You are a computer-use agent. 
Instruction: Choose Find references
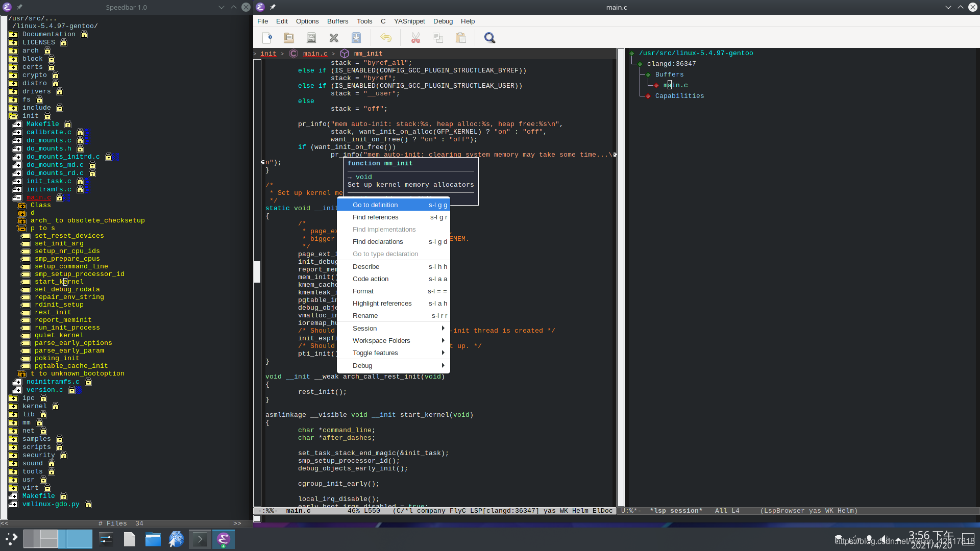(394, 217)
